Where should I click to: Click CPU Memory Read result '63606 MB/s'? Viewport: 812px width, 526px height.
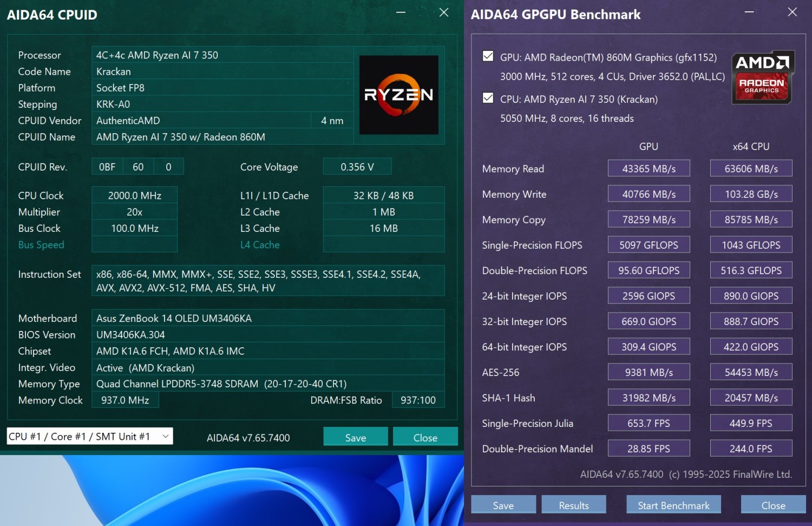(751, 168)
